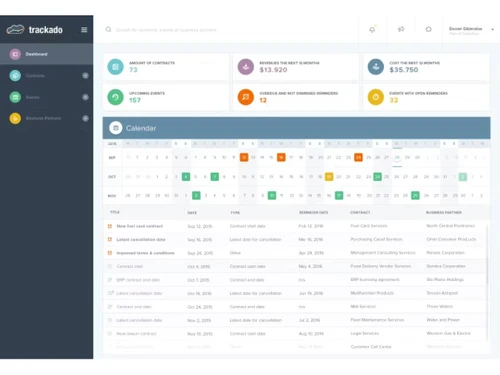Viewport: 500px width, 375px height.
Task: Sort by the Date column header
Action: tap(192, 212)
